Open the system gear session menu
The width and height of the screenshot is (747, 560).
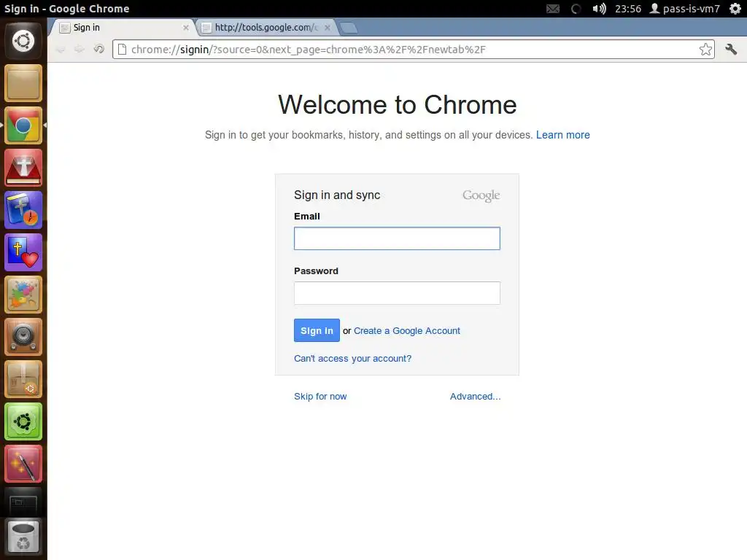point(735,9)
